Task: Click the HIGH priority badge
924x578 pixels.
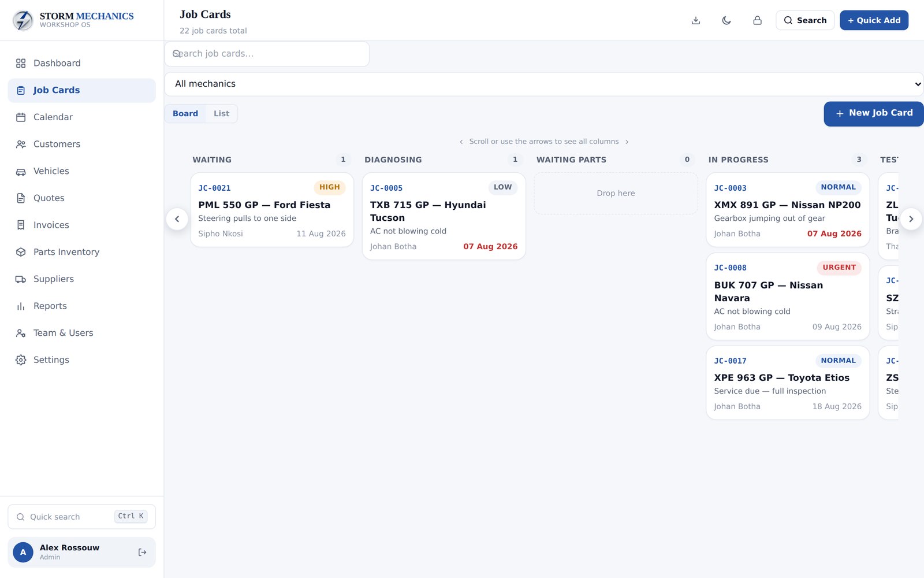Action: tap(330, 187)
